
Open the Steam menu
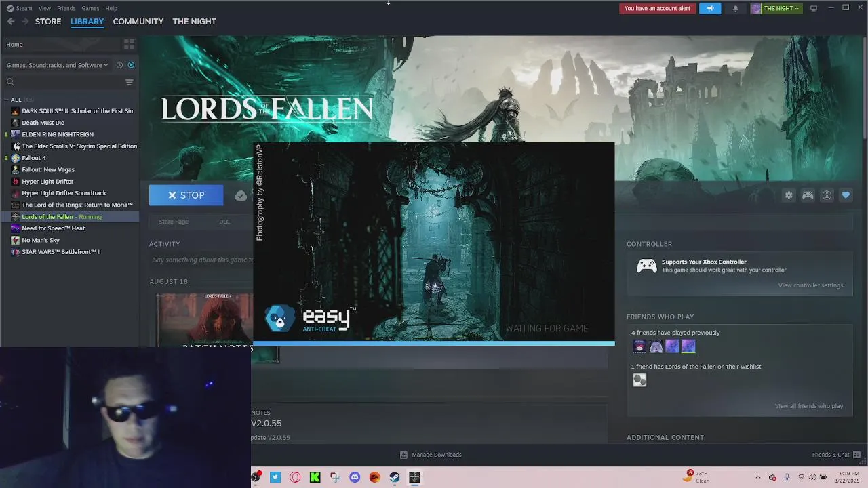[20, 8]
